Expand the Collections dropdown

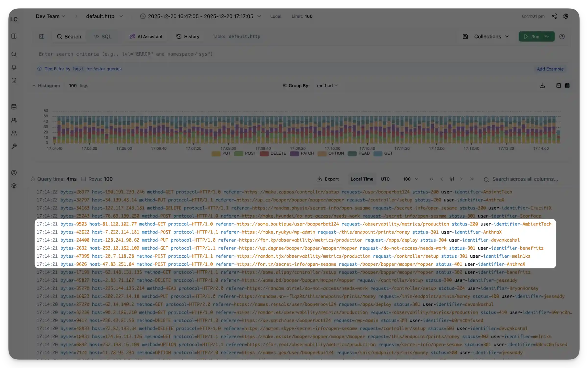coord(491,37)
